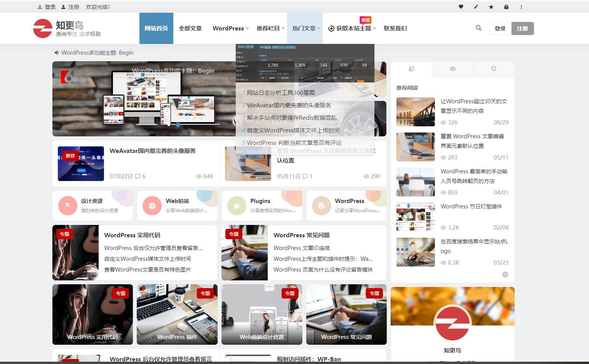
Task: Click the heart icon in the top bar
Action: [x=461, y=7]
